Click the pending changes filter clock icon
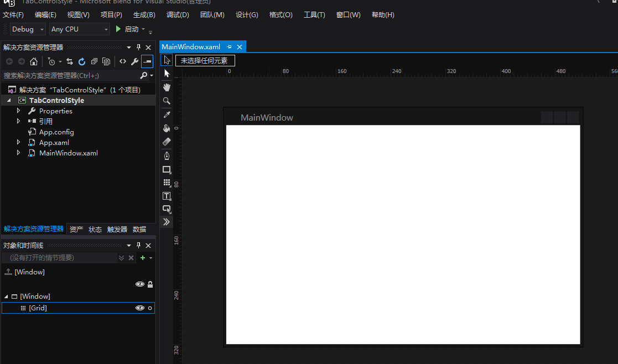Screen dimensions: 618x364 (51, 61)
